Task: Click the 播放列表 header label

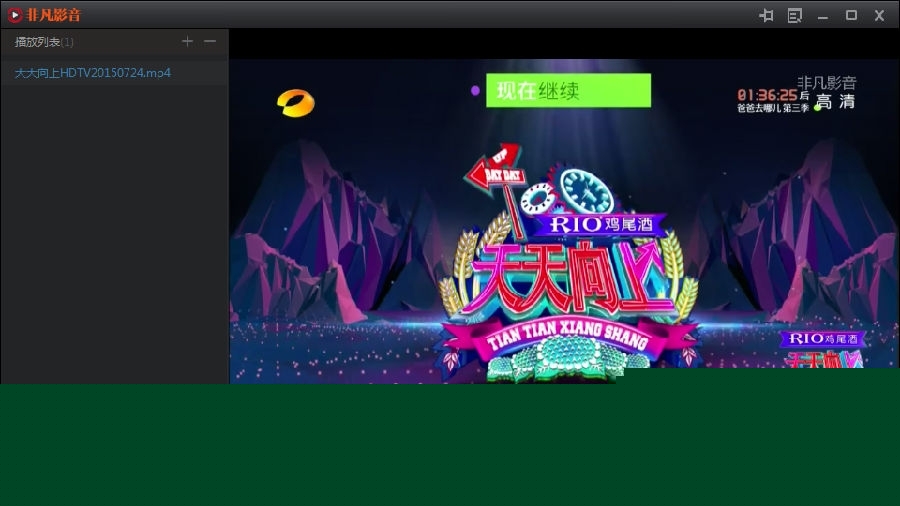Action: point(44,42)
